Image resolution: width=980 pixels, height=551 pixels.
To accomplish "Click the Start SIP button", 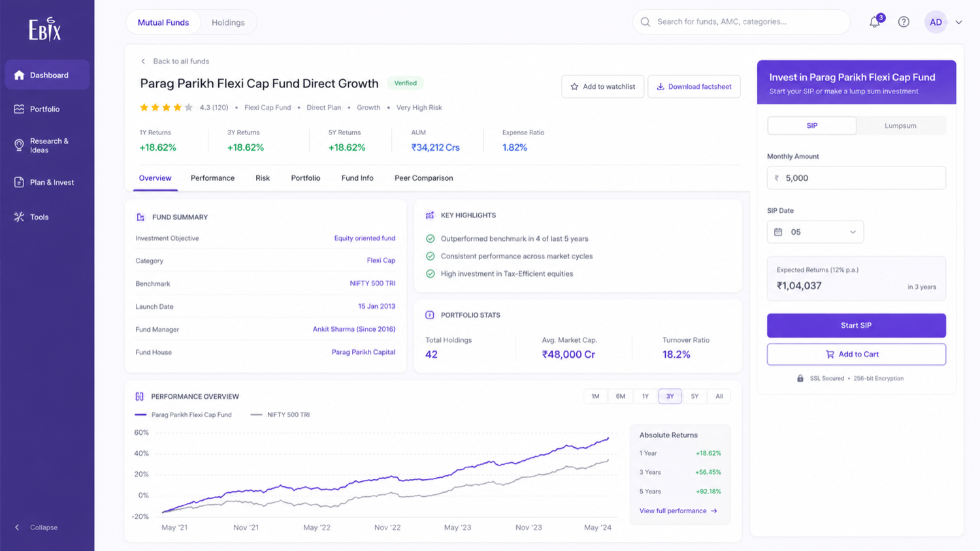I will coord(856,325).
